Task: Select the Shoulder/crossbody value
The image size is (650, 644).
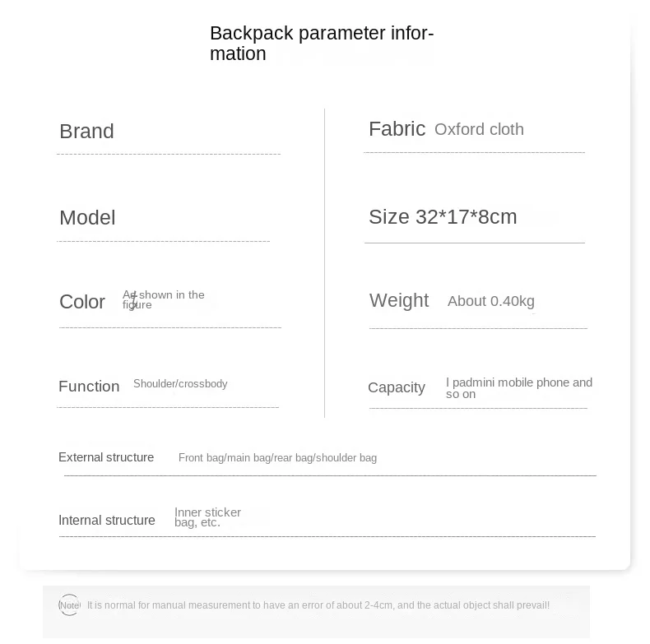Action: pyautogui.click(x=180, y=384)
